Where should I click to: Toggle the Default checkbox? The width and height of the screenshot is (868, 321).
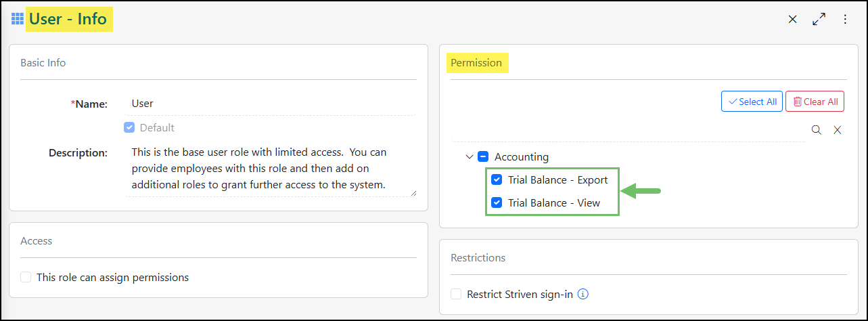point(129,127)
